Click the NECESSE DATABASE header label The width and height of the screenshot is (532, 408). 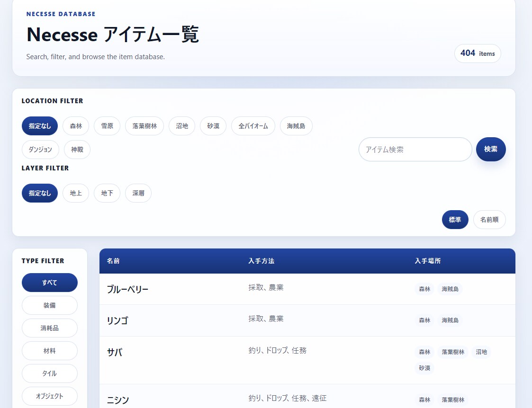[61, 14]
